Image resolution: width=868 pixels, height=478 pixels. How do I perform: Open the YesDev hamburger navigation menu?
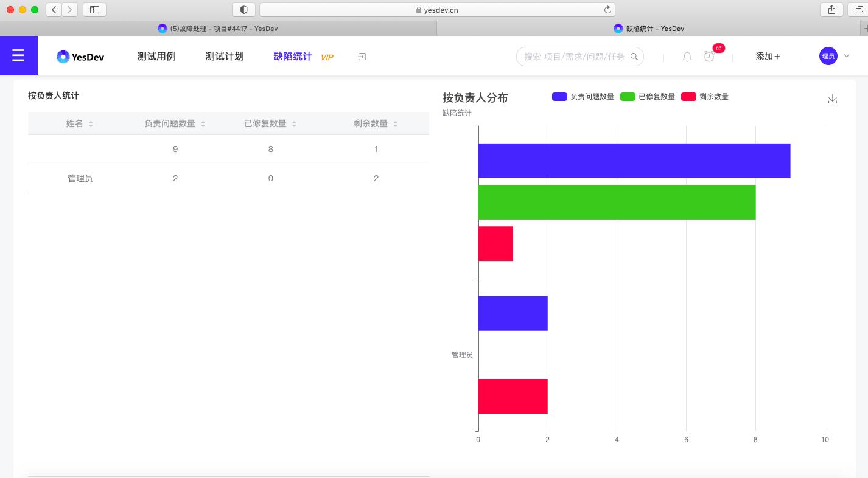tap(18, 55)
